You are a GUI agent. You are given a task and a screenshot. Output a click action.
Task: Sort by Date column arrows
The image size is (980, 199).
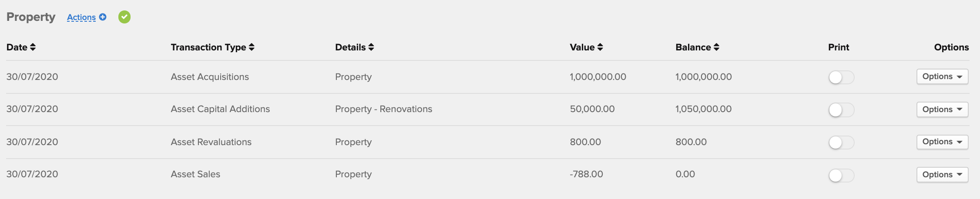coord(33,47)
